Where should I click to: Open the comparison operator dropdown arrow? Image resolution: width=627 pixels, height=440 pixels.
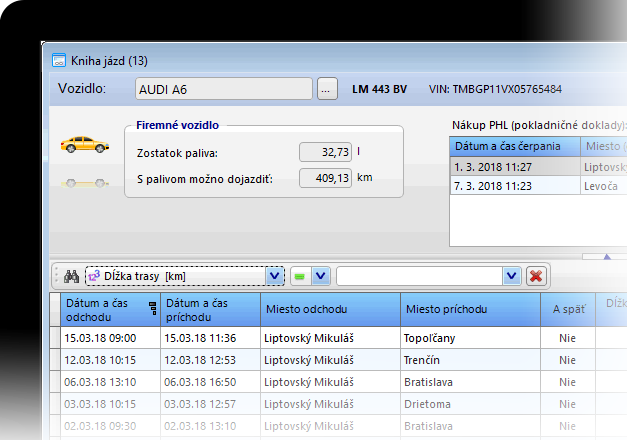pyautogui.click(x=321, y=276)
